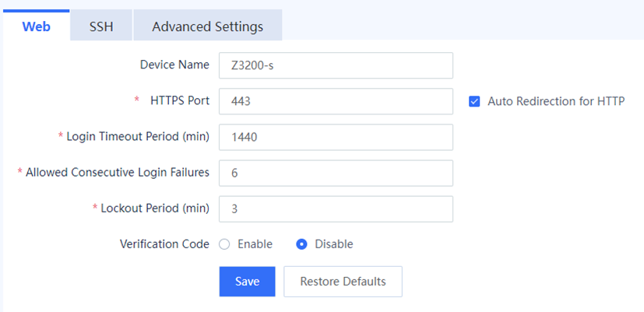Click the Verification Code label

(x=164, y=244)
